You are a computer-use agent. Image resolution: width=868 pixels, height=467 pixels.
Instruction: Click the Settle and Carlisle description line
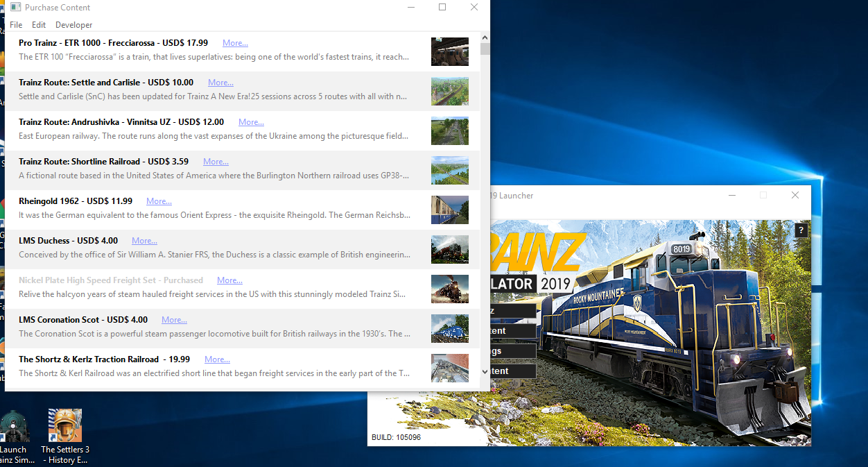(x=213, y=96)
